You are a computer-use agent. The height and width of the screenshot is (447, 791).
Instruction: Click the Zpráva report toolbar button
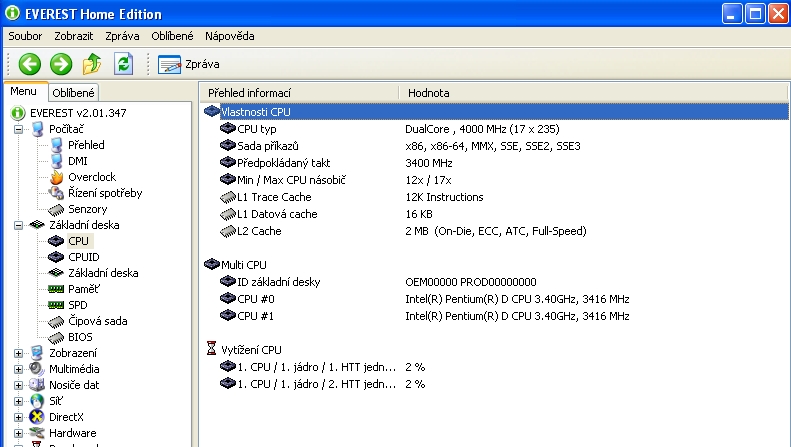click(188, 64)
